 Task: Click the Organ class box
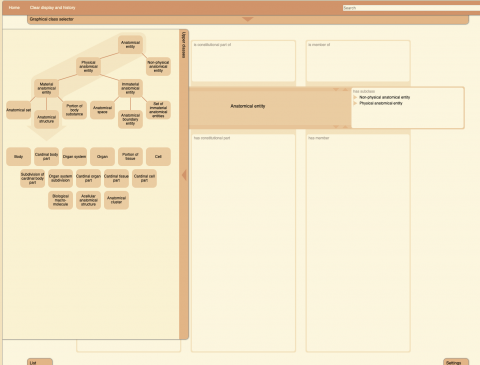102,157
